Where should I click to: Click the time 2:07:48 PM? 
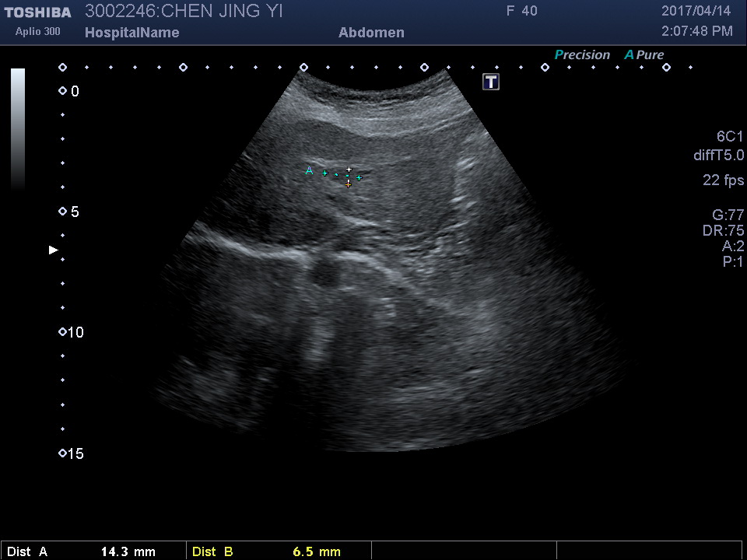click(697, 31)
